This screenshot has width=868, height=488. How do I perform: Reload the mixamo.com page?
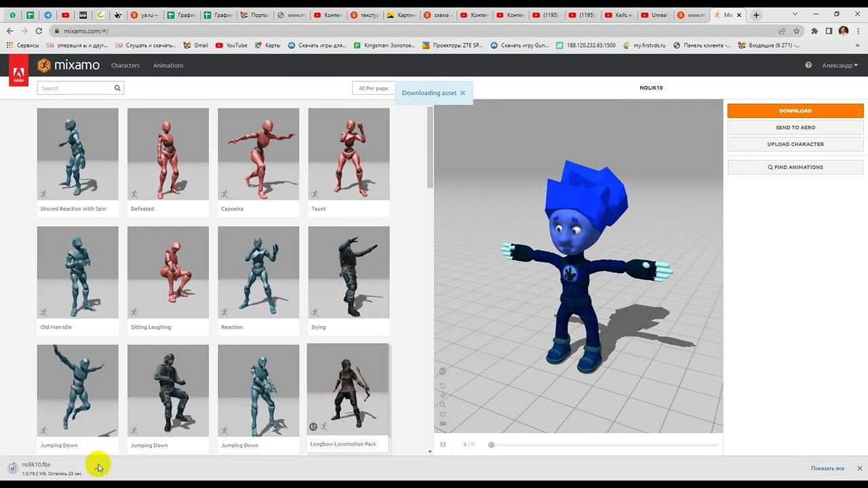click(x=39, y=30)
